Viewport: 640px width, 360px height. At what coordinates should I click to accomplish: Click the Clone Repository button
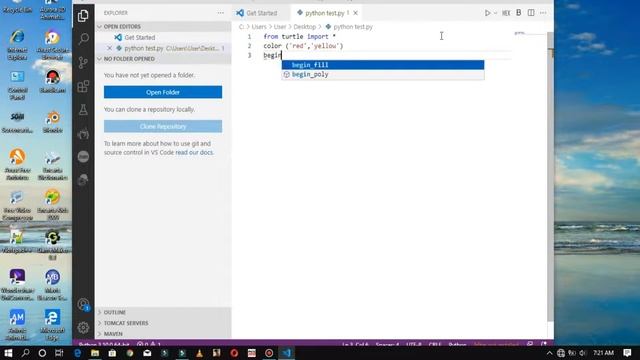163,127
